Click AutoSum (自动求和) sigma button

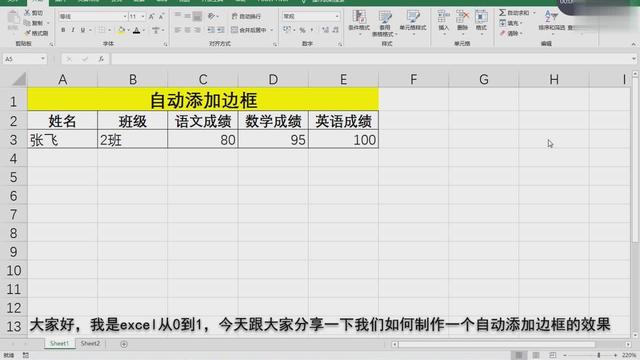coord(515,13)
